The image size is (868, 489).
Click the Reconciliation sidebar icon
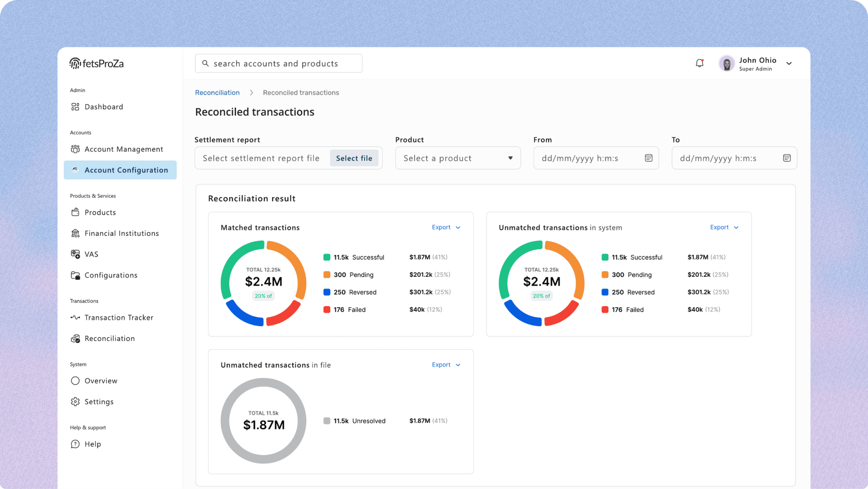pos(75,339)
